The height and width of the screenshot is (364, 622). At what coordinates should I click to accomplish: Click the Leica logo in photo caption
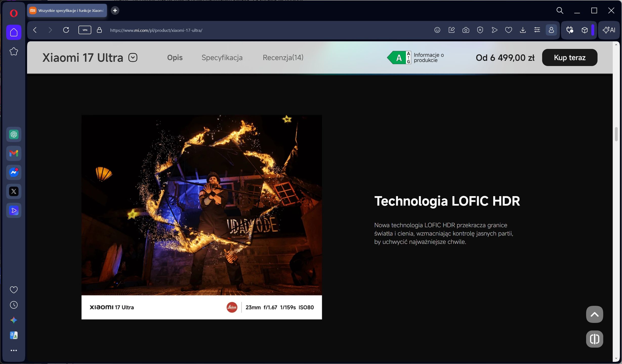click(x=232, y=307)
